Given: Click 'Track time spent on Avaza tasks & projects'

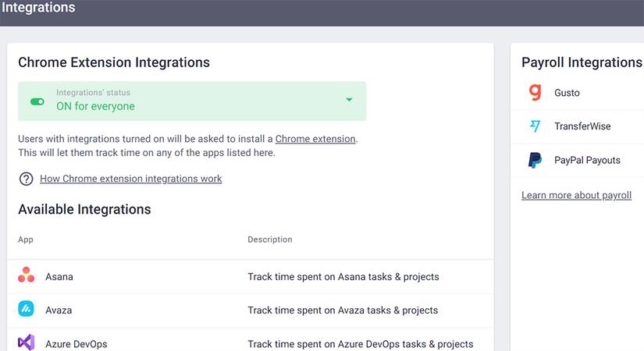Looking at the screenshot, I should 343,310.
